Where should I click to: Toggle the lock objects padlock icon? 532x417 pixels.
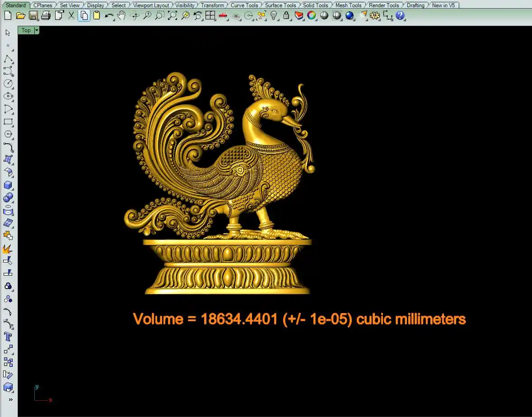coord(286,16)
